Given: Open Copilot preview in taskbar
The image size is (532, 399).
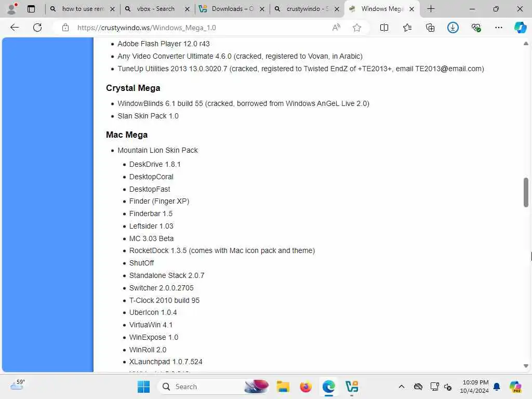Looking at the screenshot, I should tap(515, 387).
